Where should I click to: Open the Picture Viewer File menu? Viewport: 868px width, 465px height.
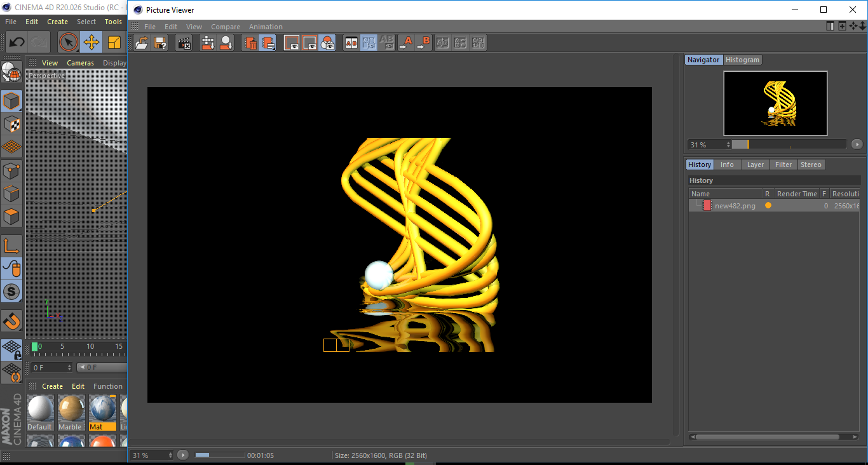point(150,27)
